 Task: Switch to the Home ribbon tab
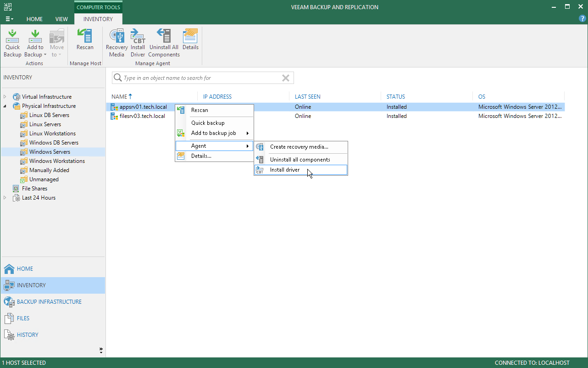(34, 19)
